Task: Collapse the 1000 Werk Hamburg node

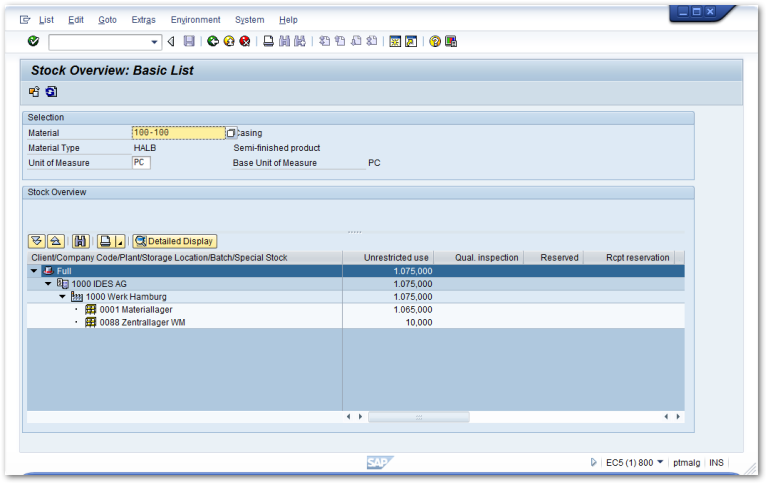Action: (62, 297)
